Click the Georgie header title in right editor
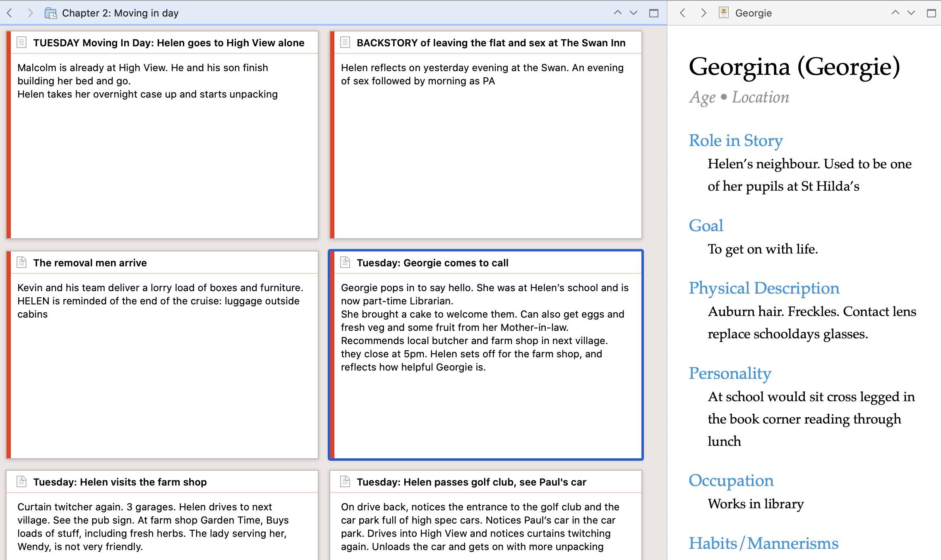941x560 pixels. pyautogui.click(x=754, y=13)
